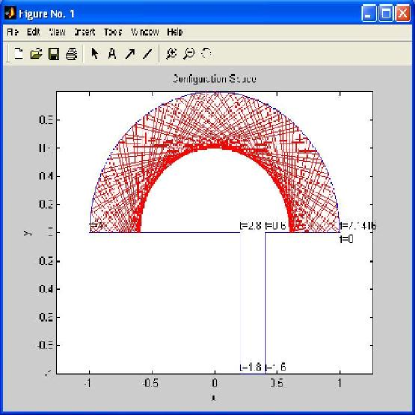This screenshot has width=415, height=415.
Task: Open the File menu
Action: [x=13, y=32]
